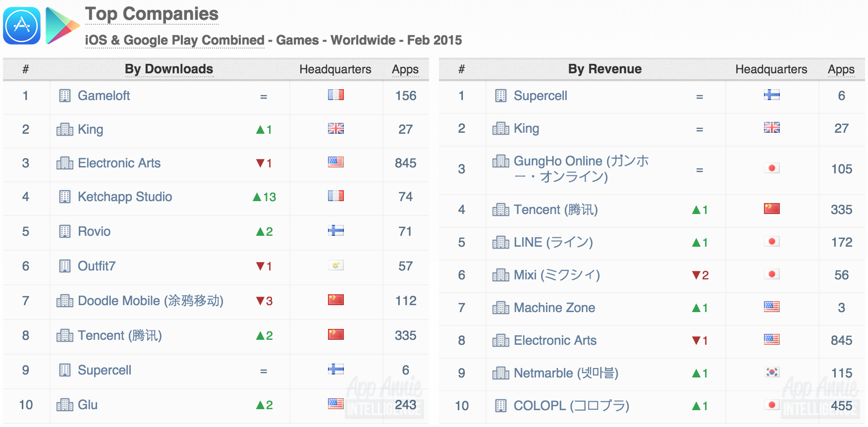
Task: Click building icon beside COLOPL
Action: [x=501, y=406]
